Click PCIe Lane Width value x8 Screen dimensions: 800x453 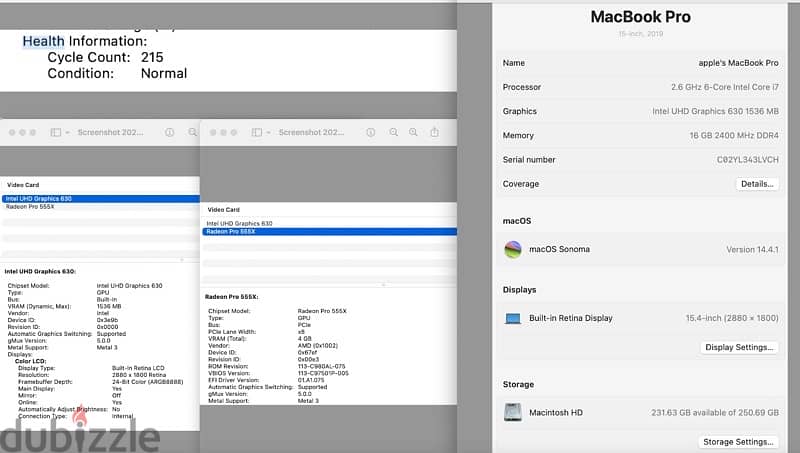pos(301,332)
